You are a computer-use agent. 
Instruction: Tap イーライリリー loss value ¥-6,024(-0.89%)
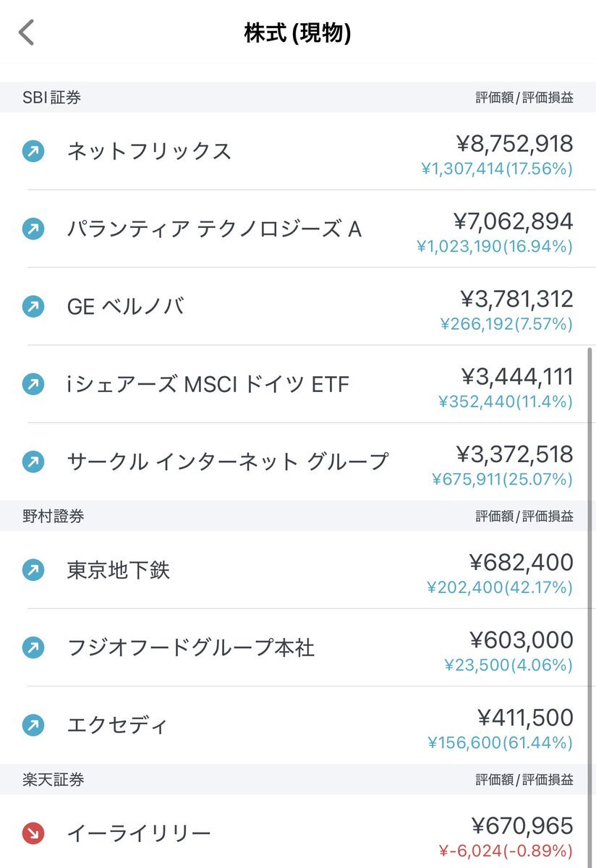[506, 851]
